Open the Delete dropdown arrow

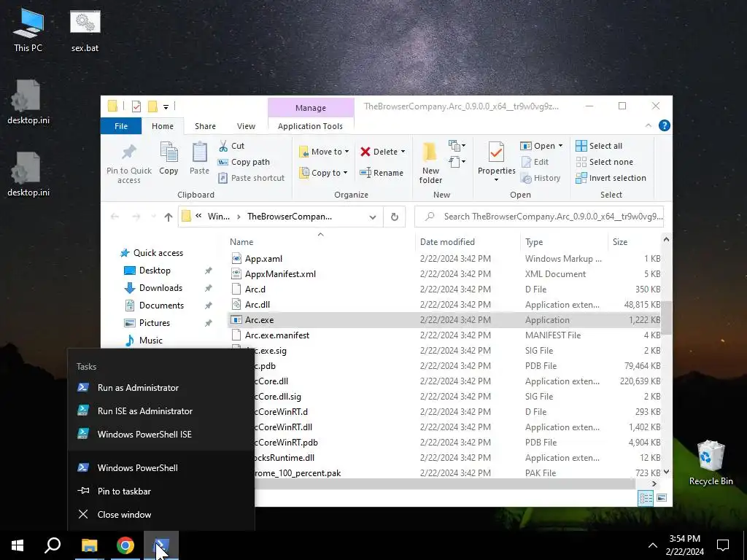click(403, 152)
